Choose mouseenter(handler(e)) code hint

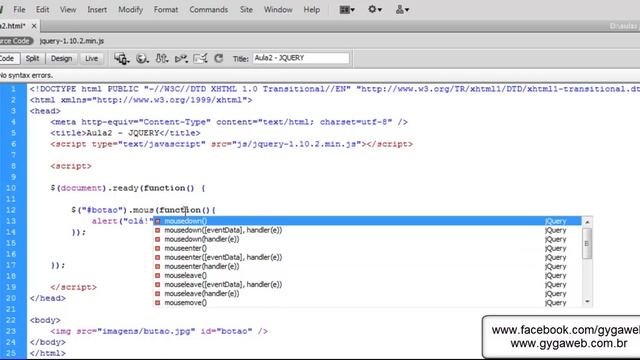coord(367,266)
